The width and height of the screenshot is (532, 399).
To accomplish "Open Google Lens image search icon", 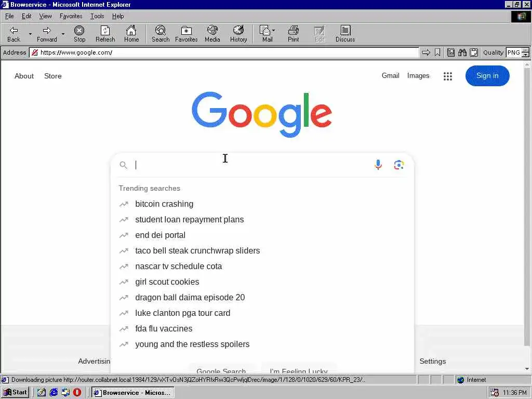I will tap(398, 165).
